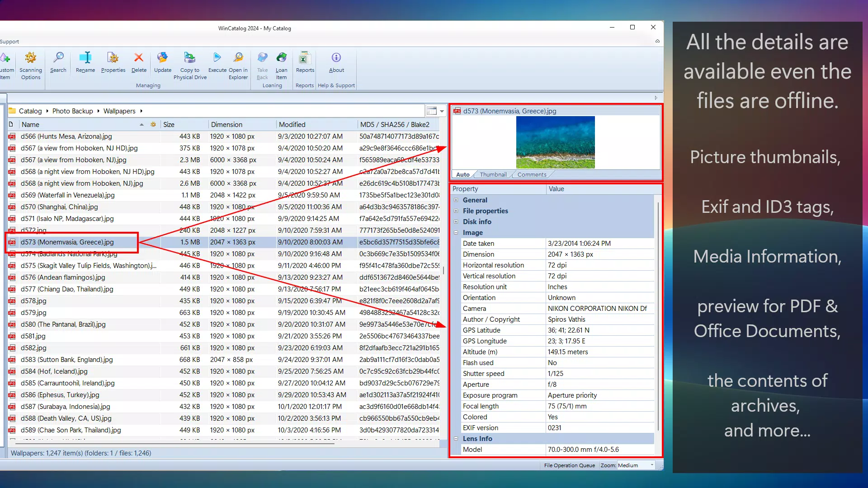
Task: Collapse the ribbon with the chevron
Action: 657,41
